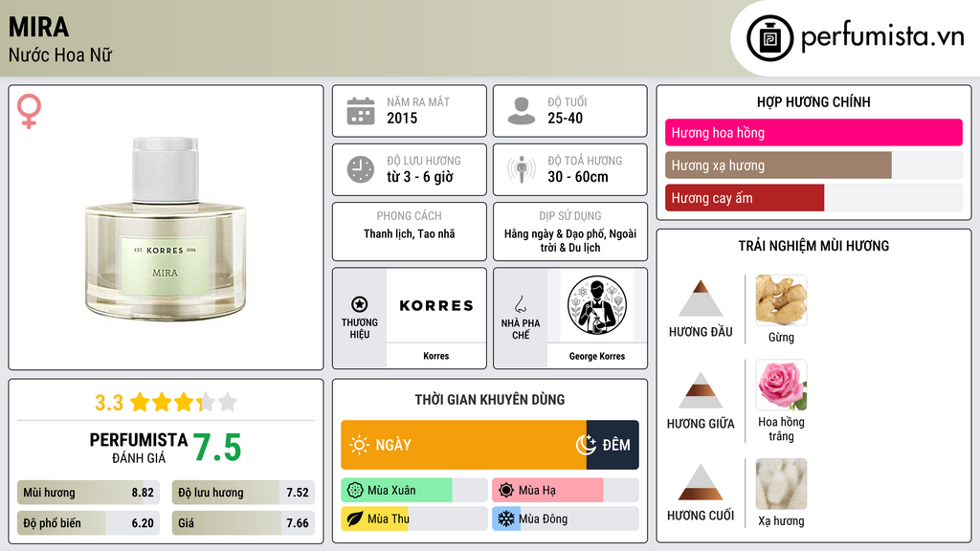Click the Mùa Thu season bar

414,518
